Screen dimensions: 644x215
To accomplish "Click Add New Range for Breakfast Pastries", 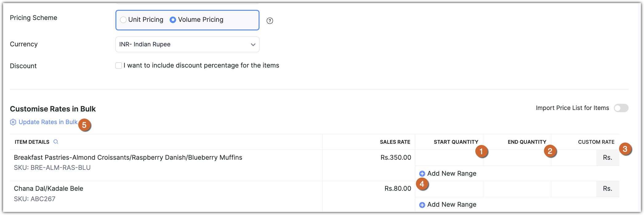I will tap(452, 174).
